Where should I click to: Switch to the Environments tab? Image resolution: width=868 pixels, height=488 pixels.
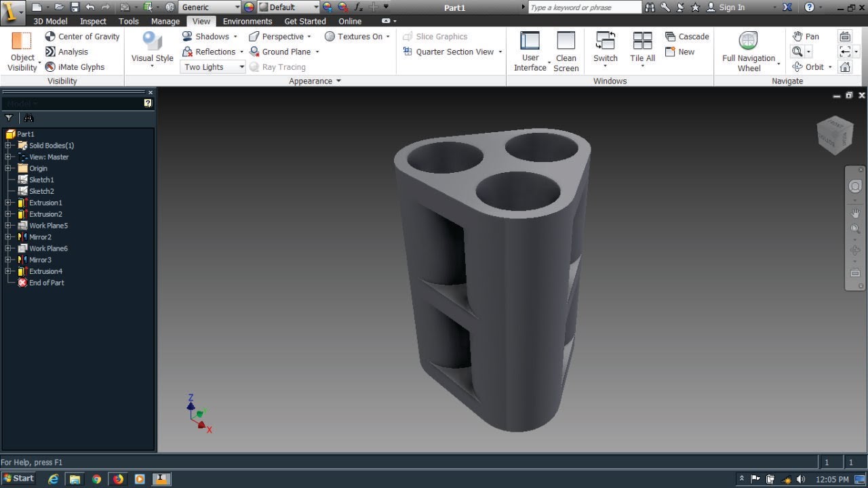coord(247,21)
